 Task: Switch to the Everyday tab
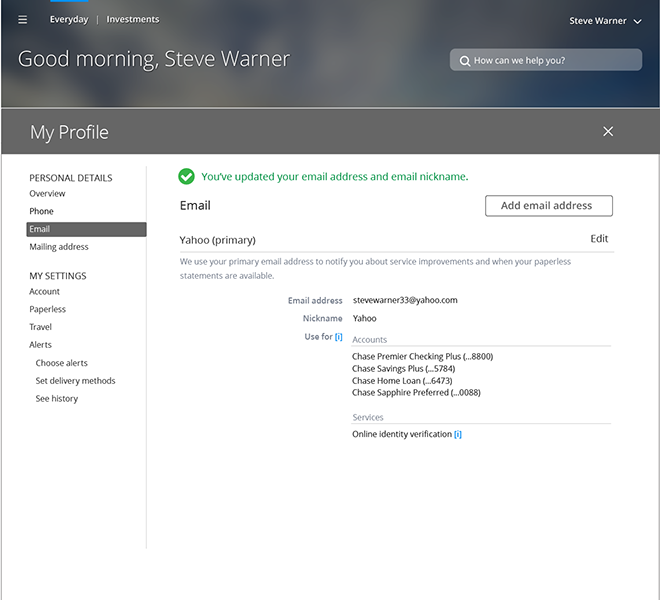(69, 19)
